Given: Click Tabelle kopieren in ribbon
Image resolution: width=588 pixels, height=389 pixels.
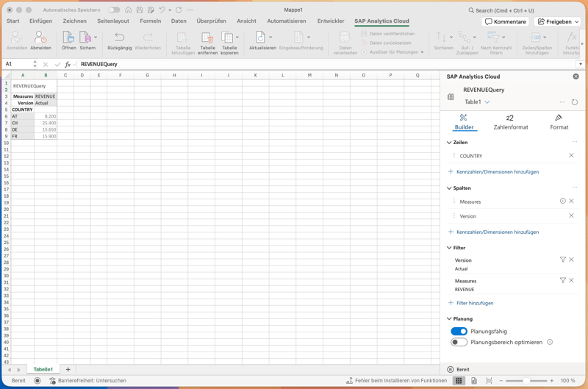Looking at the screenshot, I should point(229,43).
